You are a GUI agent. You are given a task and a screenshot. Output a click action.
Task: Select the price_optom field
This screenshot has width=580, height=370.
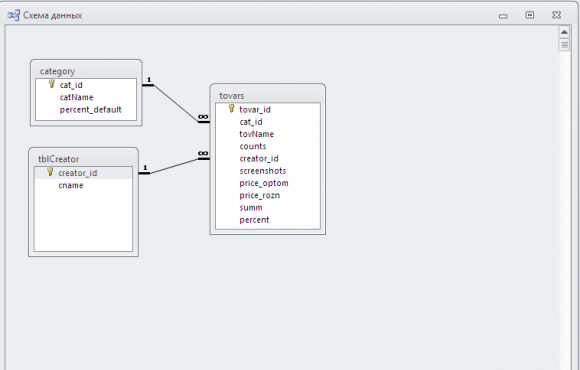tap(268, 183)
